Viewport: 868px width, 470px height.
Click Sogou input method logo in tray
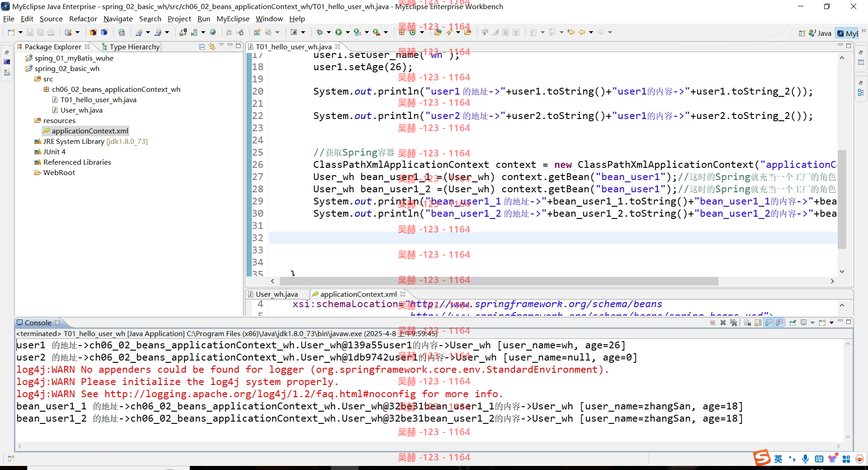(x=762, y=458)
